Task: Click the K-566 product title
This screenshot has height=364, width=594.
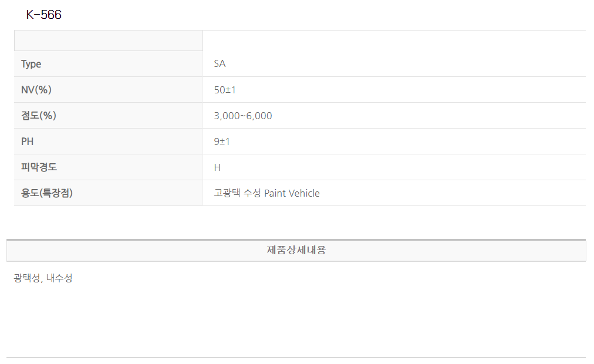Action: pos(44,15)
